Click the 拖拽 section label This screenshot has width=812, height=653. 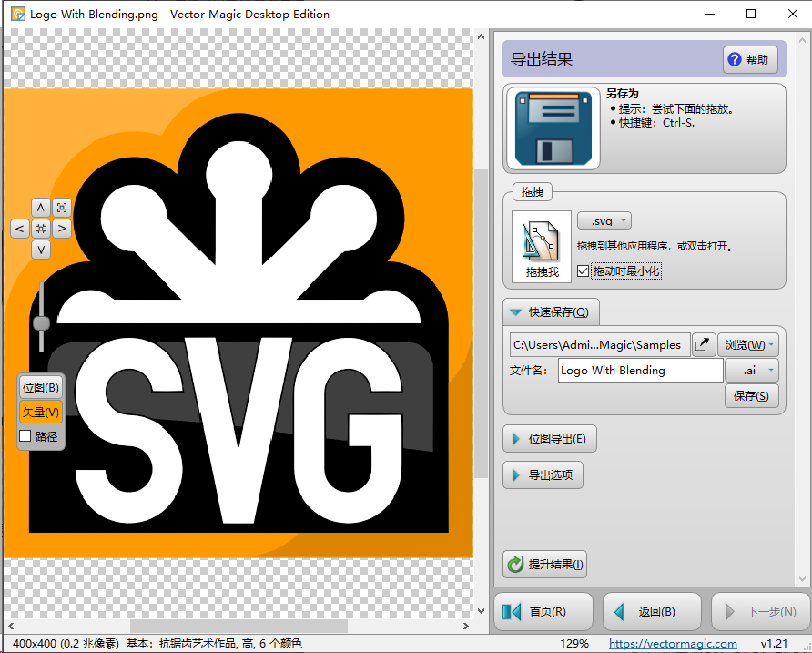pos(533,192)
